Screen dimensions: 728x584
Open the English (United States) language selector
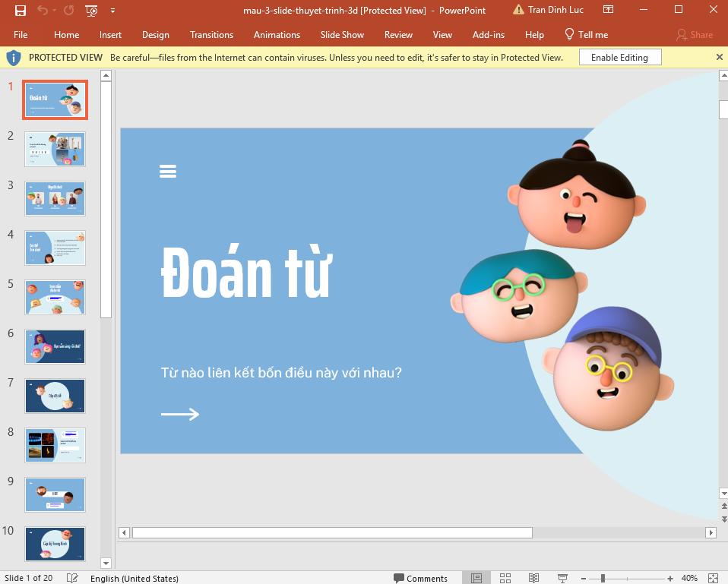135,578
